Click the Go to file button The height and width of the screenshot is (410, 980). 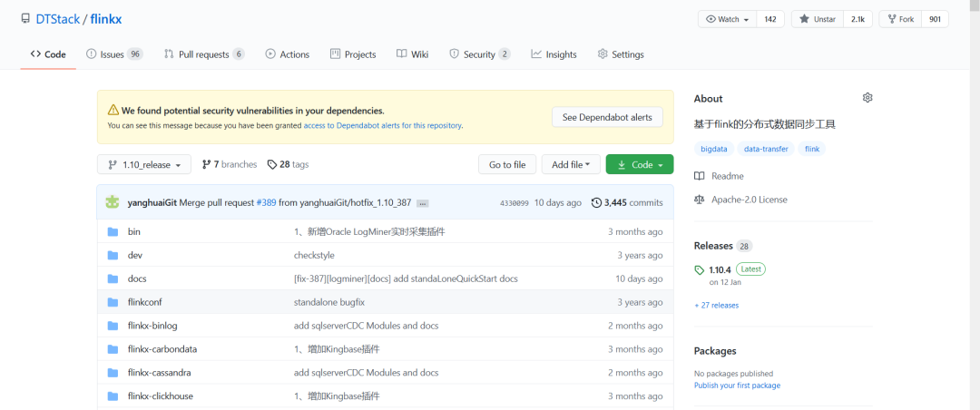506,164
